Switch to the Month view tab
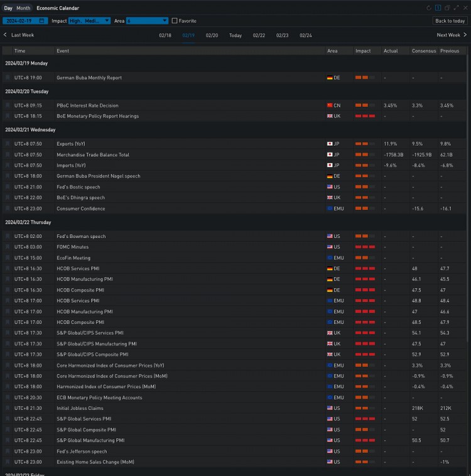Image resolution: width=471 pixels, height=476 pixels. point(23,8)
